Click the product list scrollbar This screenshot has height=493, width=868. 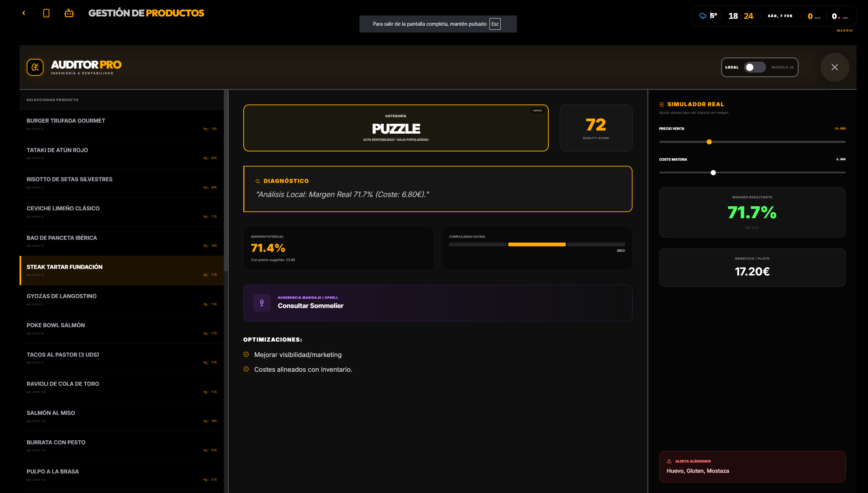coord(226,181)
